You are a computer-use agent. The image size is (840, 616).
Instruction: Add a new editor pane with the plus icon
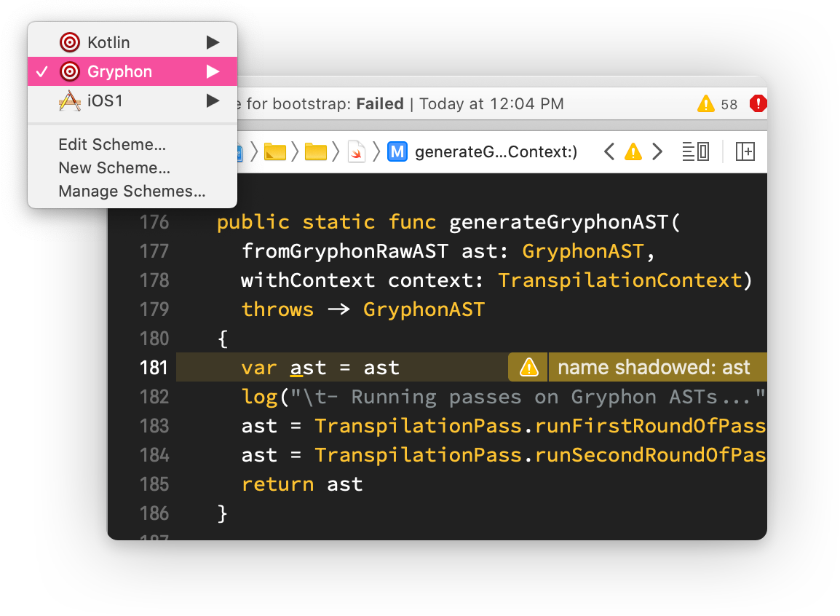745,151
